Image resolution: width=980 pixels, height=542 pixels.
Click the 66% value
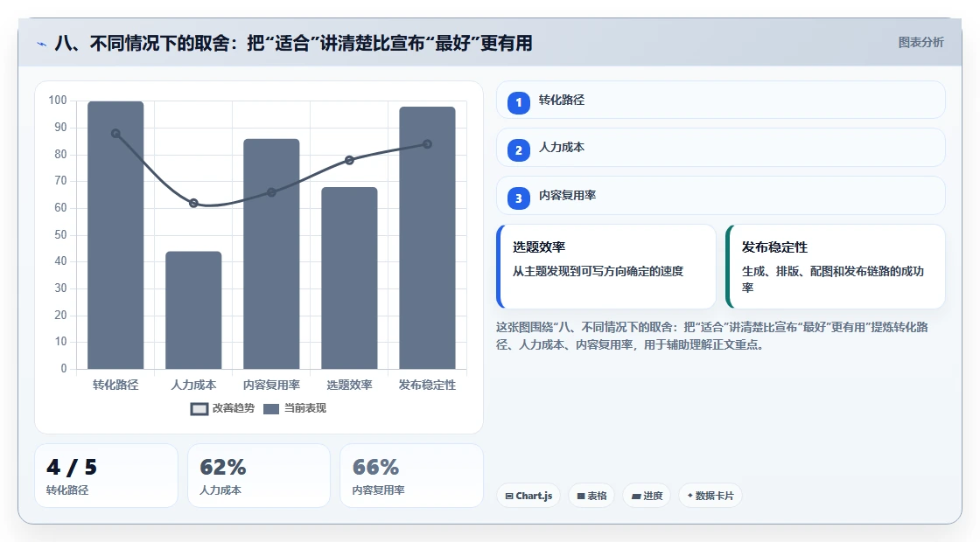pos(375,467)
